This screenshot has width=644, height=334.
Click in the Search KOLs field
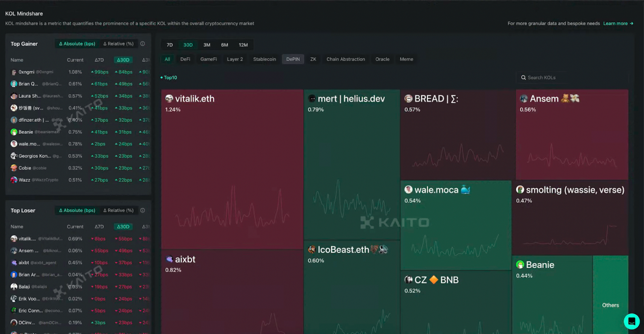tap(572, 78)
